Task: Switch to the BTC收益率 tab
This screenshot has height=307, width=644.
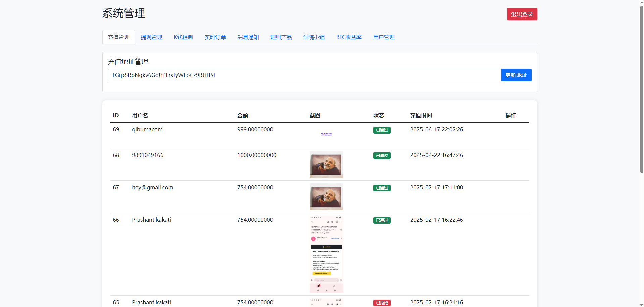Action: [349, 37]
